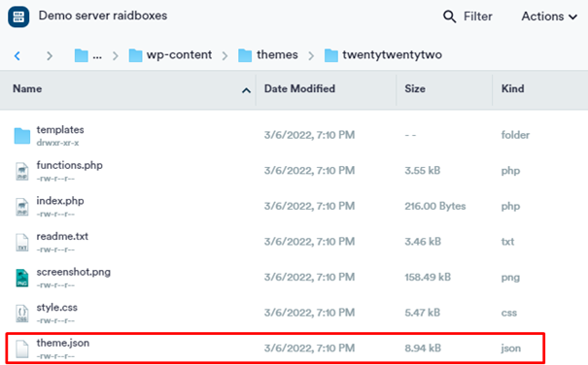Click the wp-content breadcrumb folder icon

[x=135, y=55]
